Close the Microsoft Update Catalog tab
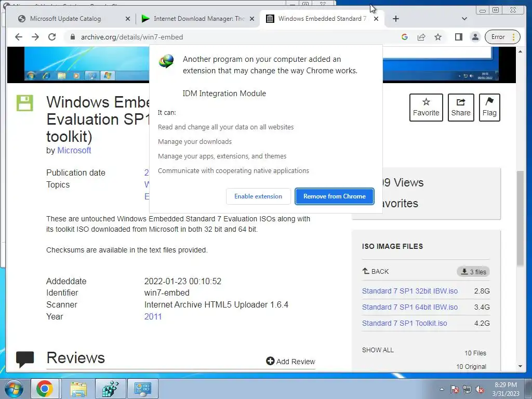 [x=128, y=19]
